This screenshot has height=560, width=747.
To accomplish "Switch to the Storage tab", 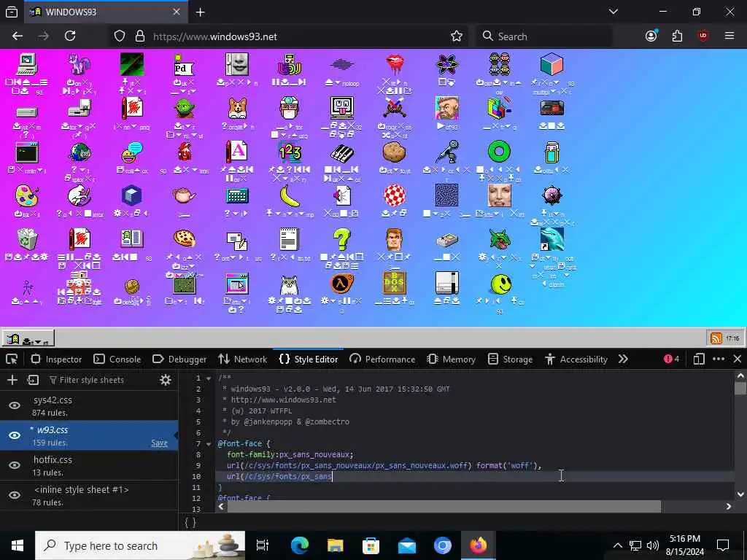I will tap(510, 359).
